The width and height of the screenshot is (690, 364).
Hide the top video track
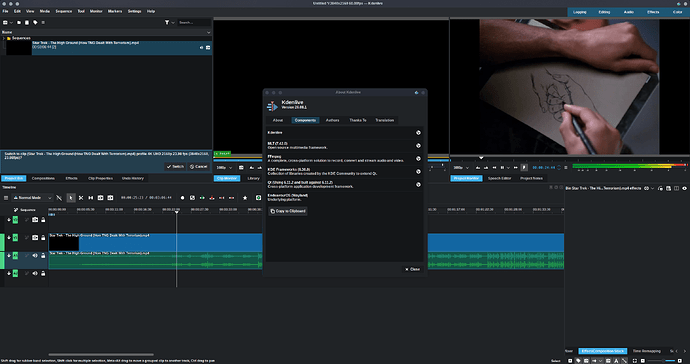[35, 220]
